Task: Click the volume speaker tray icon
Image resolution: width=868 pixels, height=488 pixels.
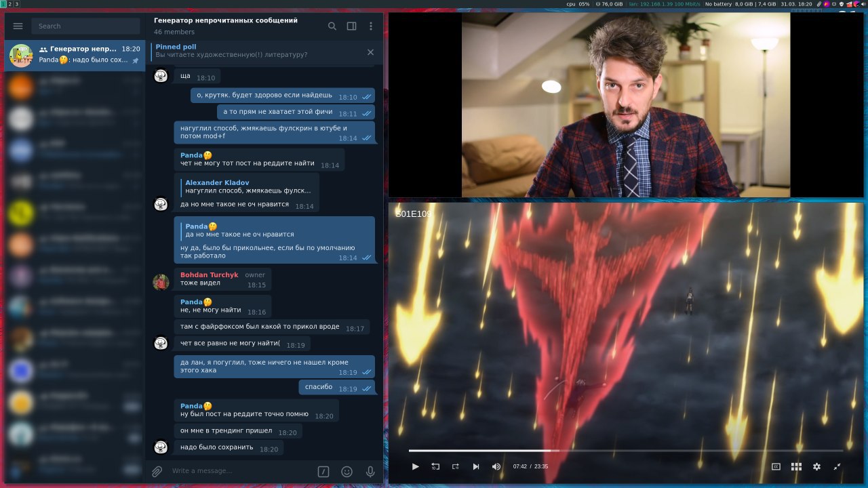Action: click(863, 4)
